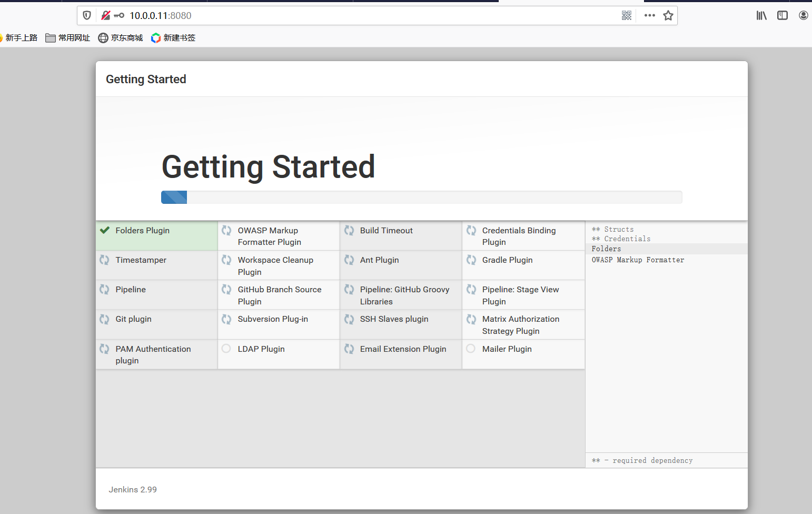812x514 pixels.
Task: Open the 新建书签 bookmark
Action: (x=173, y=38)
